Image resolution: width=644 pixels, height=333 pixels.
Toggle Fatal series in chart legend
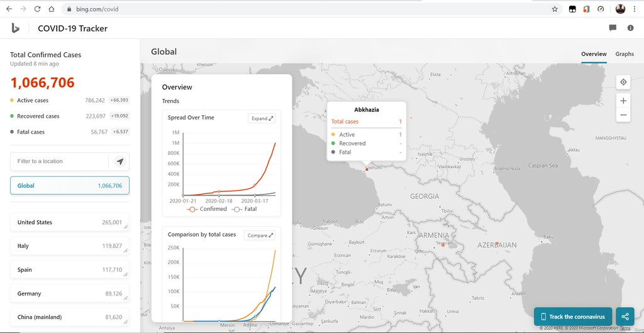coord(245,209)
